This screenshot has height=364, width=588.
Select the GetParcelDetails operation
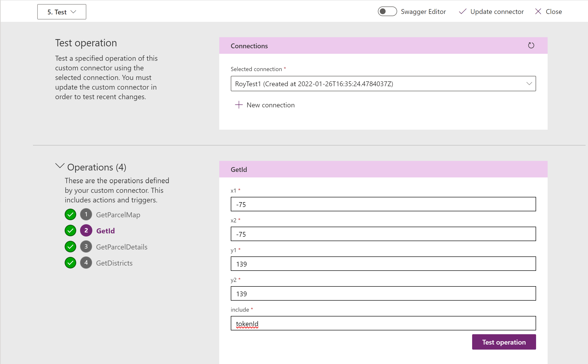coord(122,247)
